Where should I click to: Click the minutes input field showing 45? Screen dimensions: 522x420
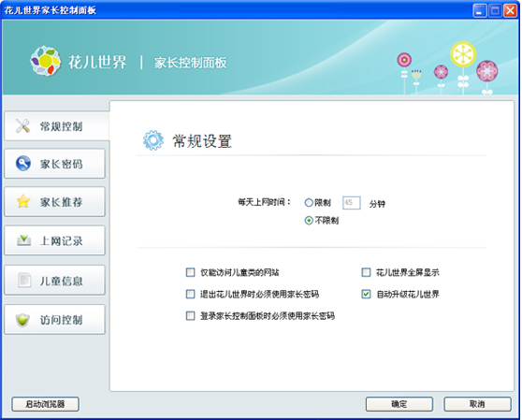[x=352, y=203]
